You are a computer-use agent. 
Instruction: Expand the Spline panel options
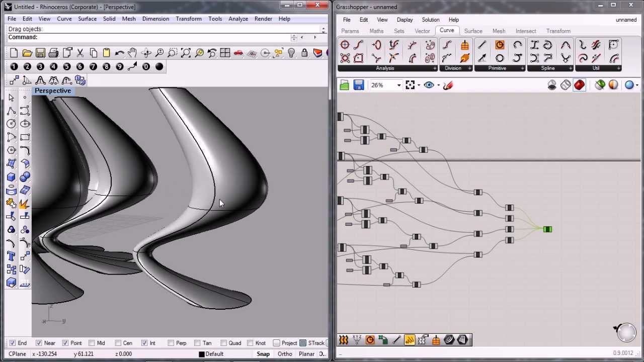click(x=572, y=68)
